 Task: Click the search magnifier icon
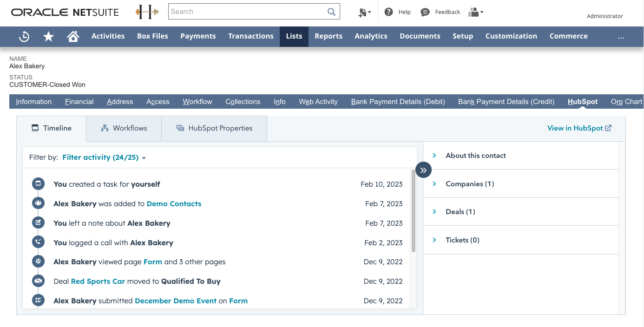coord(331,11)
